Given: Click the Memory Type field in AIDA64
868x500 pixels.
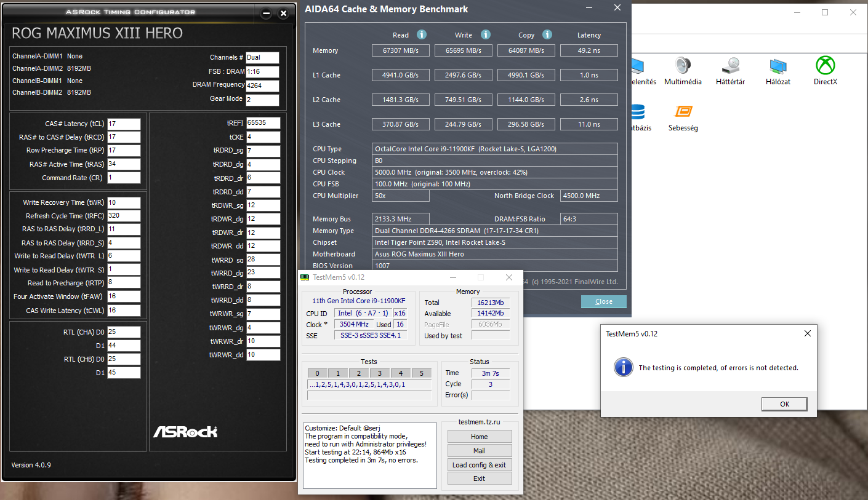Looking at the screenshot, I should tap(496, 231).
